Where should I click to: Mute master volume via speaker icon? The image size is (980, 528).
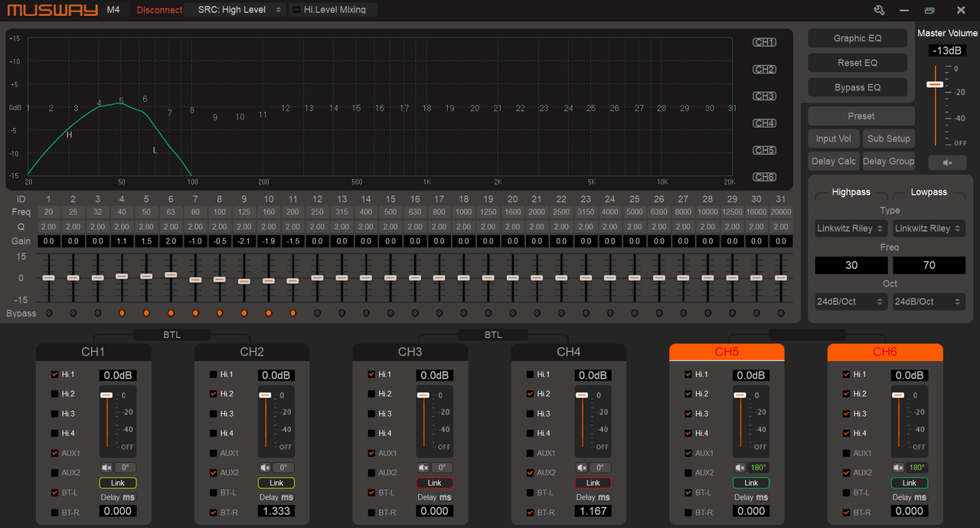click(948, 162)
